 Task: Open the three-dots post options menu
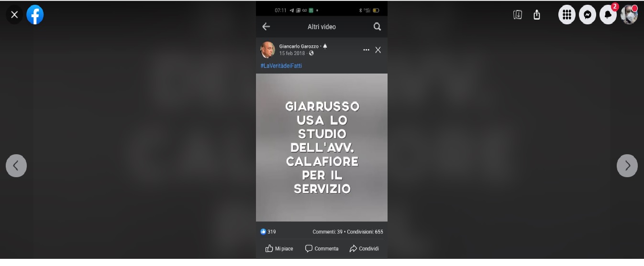pos(366,50)
